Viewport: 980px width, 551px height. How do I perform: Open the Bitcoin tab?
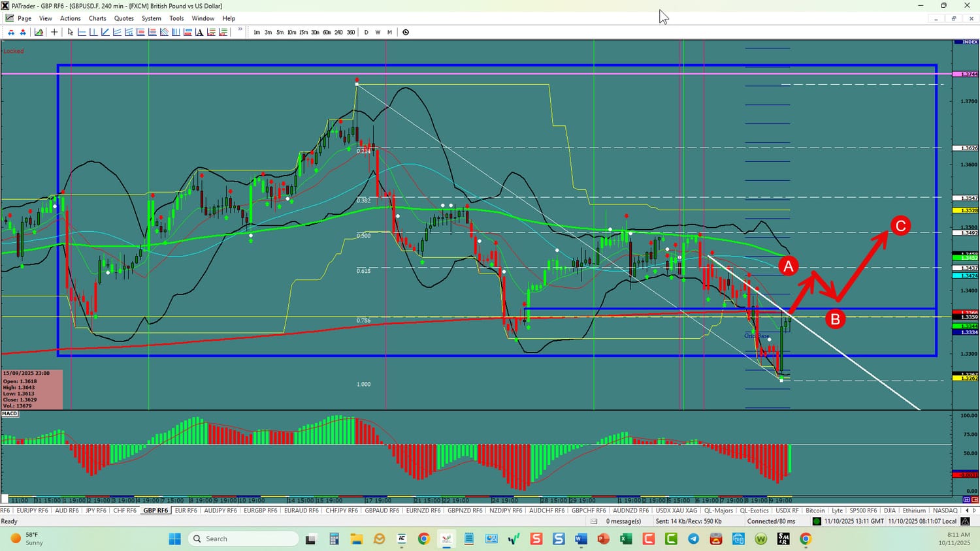[815, 511]
